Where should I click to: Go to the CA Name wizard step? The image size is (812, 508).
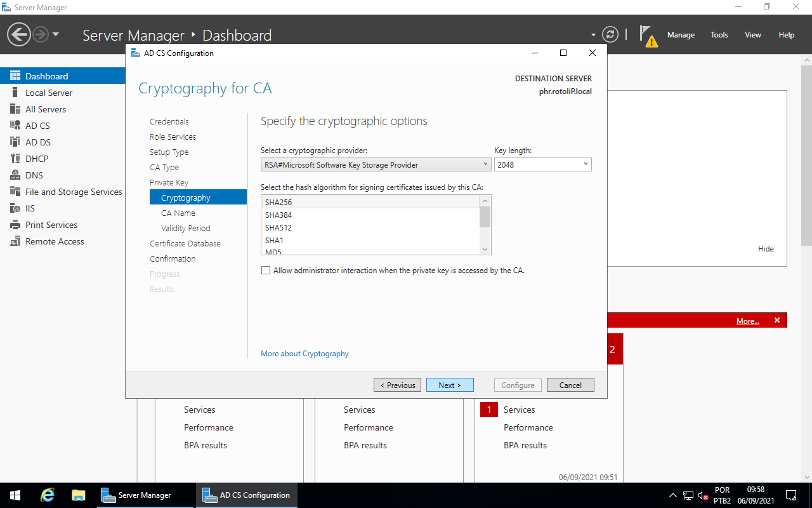[178, 213]
